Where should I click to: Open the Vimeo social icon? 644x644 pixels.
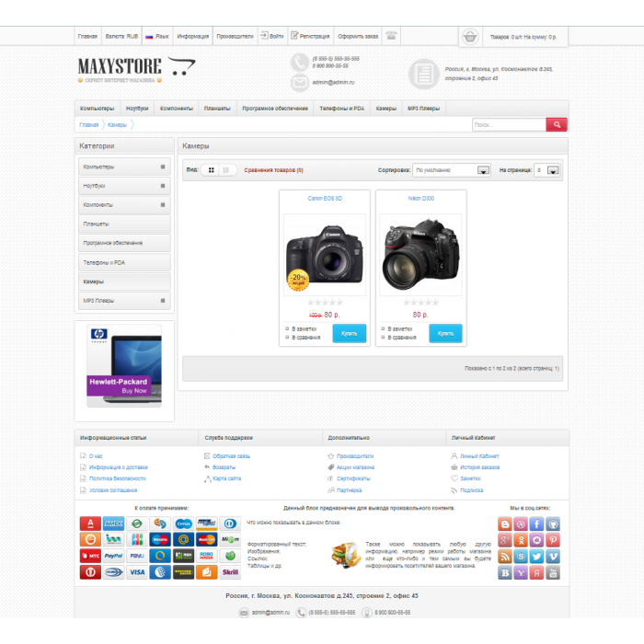(553, 557)
